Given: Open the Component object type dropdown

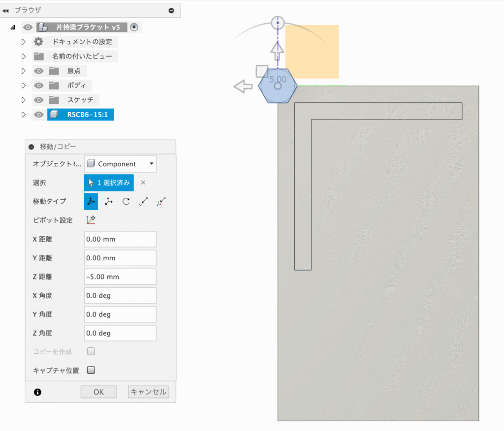Looking at the screenshot, I should pos(120,164).
